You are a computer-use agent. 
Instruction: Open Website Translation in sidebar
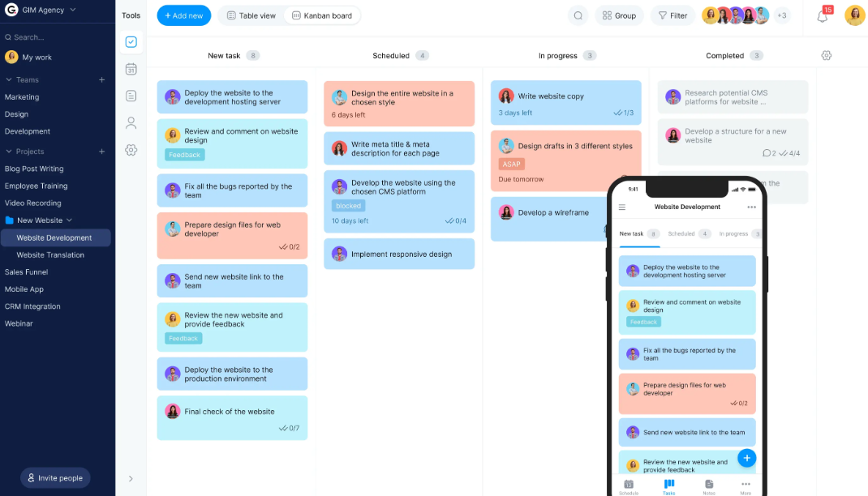point(50,255)
